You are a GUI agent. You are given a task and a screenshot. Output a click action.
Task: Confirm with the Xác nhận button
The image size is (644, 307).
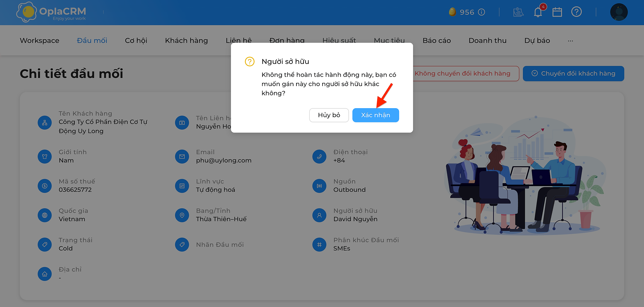(x=376, y=115)
